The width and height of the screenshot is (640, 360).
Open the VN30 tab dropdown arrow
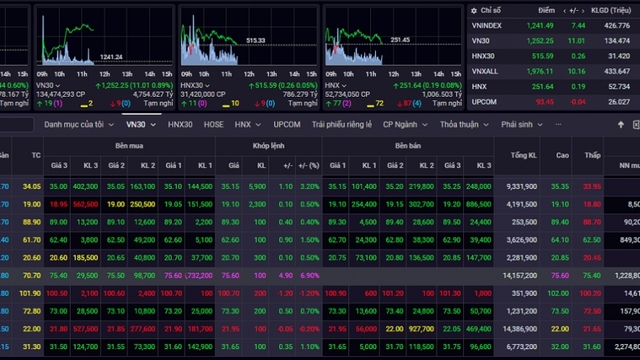(x=153, y=125)
